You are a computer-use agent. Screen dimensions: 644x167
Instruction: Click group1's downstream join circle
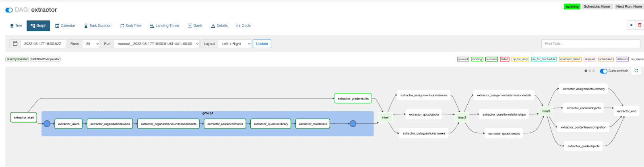click(x=353, y=124)
